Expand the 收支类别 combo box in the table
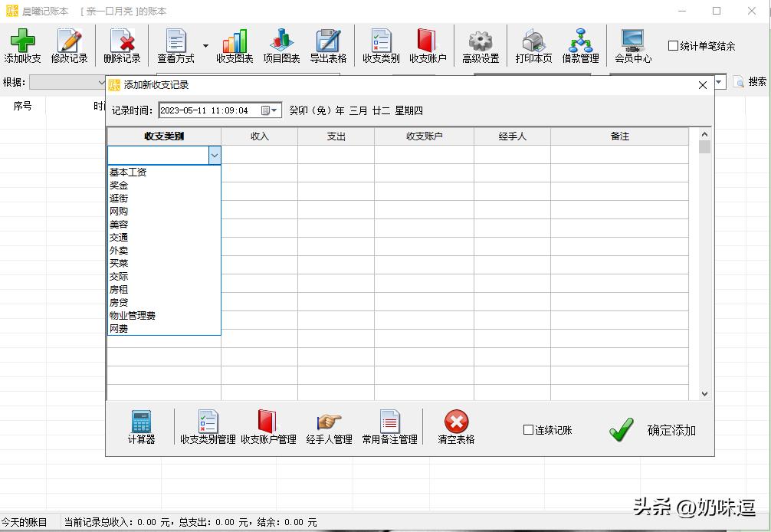The image size is (771, 532). (x=215, y=155)
